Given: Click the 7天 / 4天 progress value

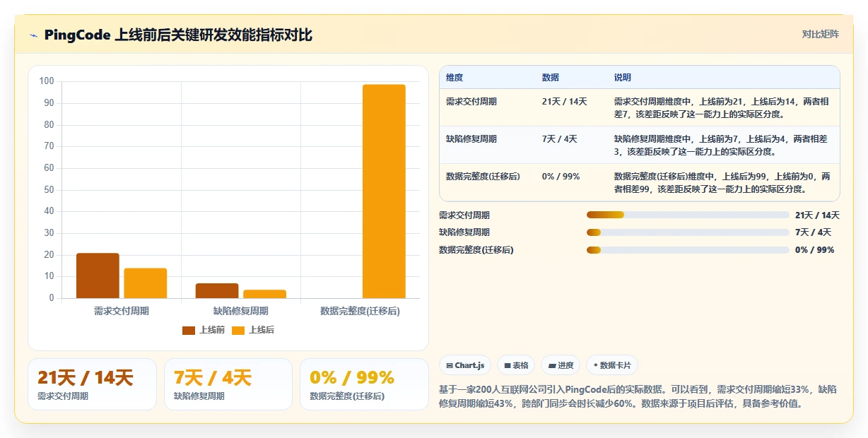Looking at the screenshot, I should [x=813, y=232].
